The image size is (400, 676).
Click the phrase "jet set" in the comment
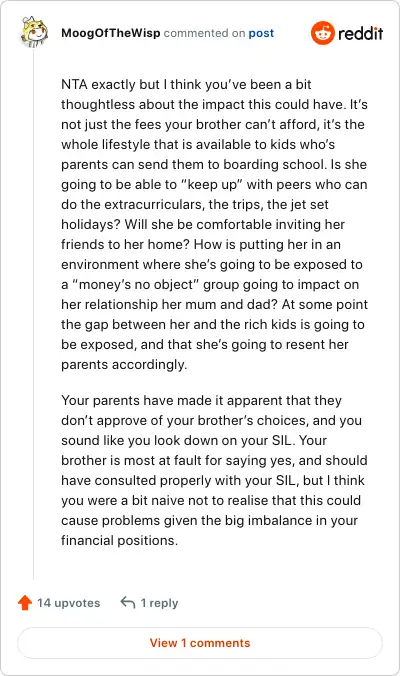coord(307,204)
